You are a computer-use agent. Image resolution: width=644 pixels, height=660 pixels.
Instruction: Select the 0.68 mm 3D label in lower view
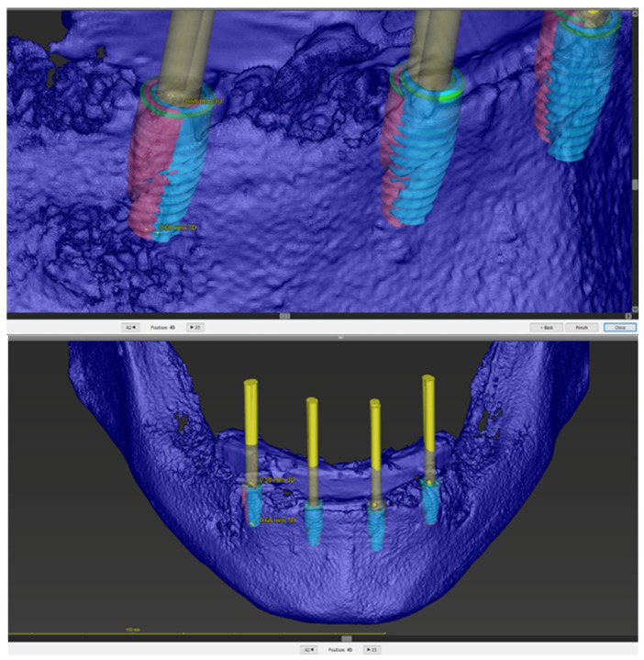[x=278, y=520]
